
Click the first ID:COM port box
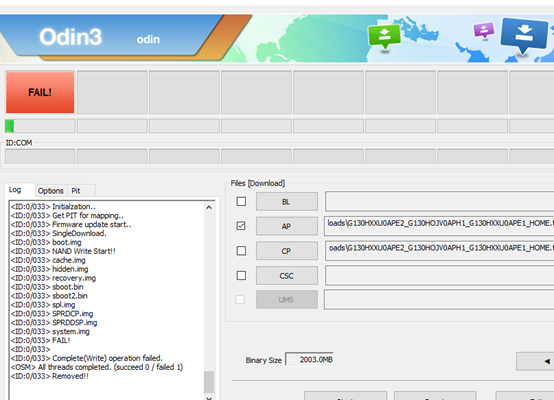coord(40,156)
